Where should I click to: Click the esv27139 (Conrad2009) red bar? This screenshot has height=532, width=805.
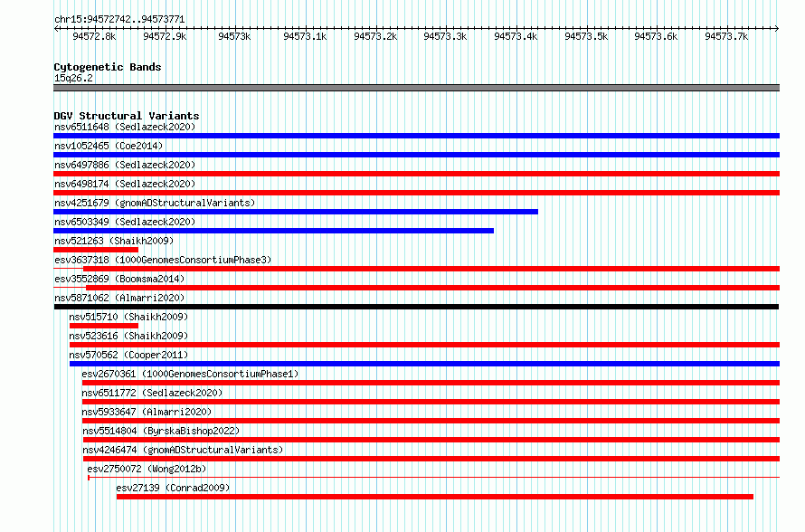click(435, 497)
